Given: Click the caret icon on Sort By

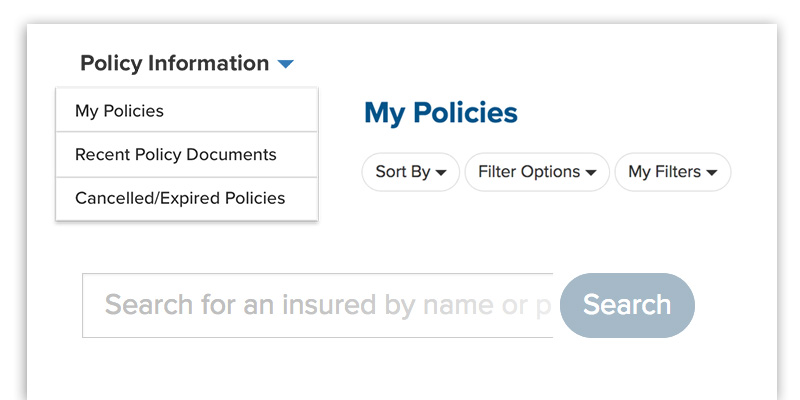Looking at the screenshot, I should 441,173.
